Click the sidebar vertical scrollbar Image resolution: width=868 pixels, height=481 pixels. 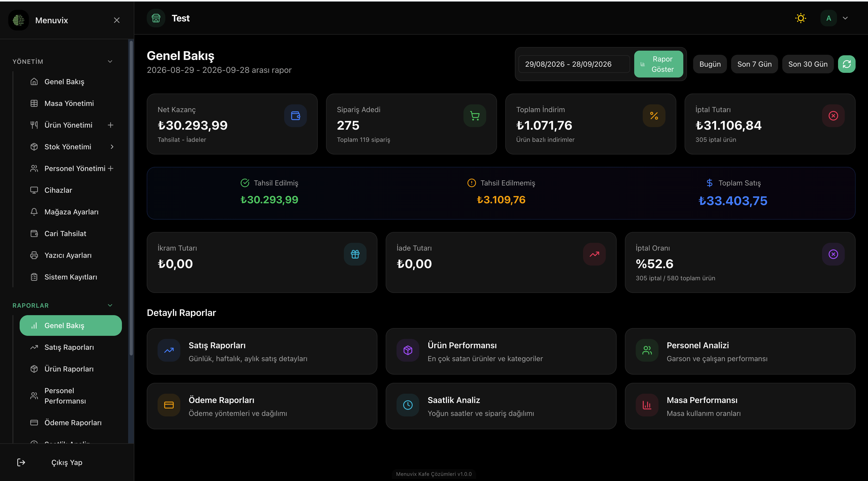tap(131, 198)
